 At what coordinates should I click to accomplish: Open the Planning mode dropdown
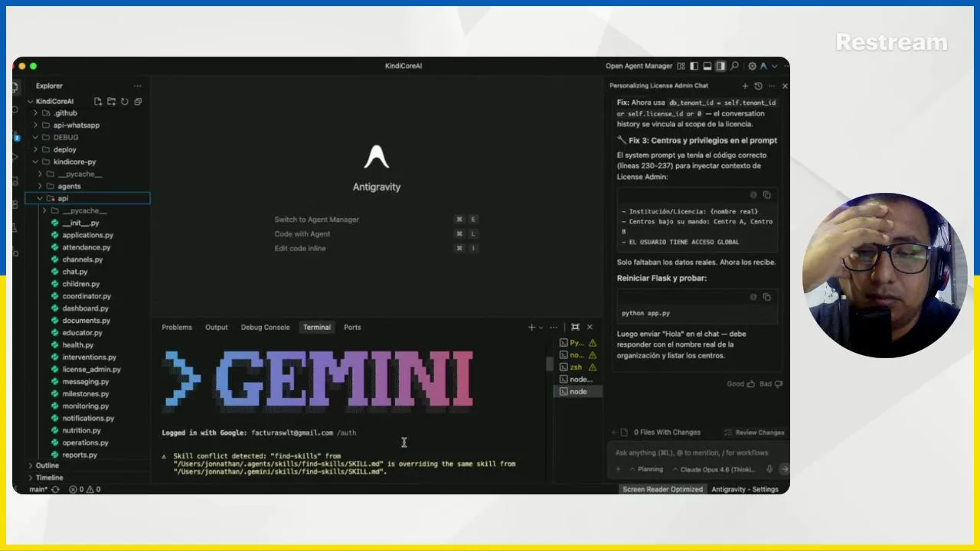point(646,469)
